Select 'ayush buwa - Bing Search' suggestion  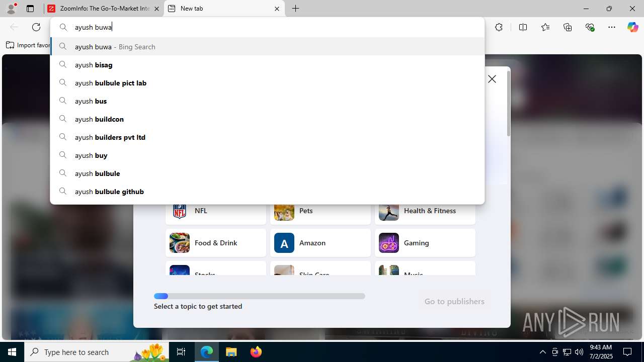coord(267,47)
